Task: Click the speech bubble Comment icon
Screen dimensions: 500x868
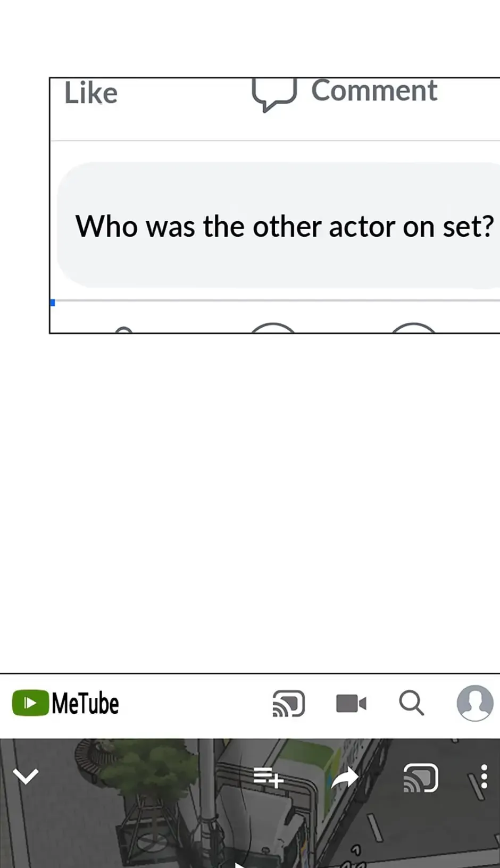Action: (274, 95)
